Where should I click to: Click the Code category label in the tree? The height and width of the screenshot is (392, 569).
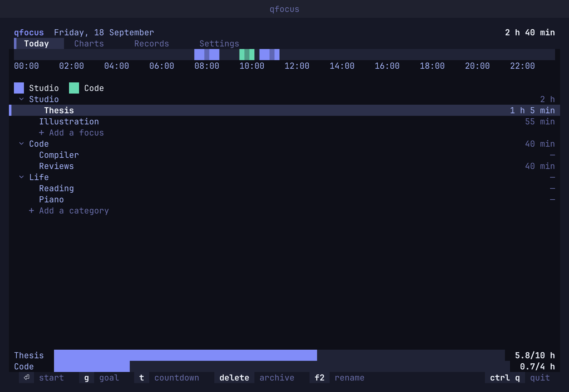(x=39, y=144)
